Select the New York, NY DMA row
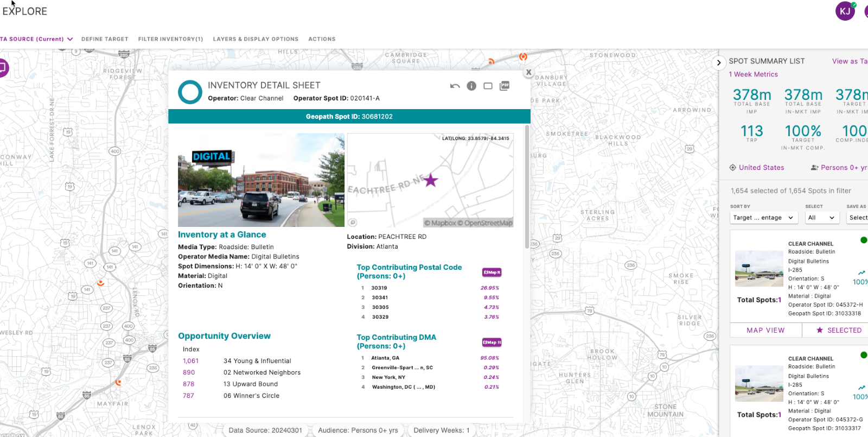The image size is (868, 437). pyautogui.click(x=430, y=377)
